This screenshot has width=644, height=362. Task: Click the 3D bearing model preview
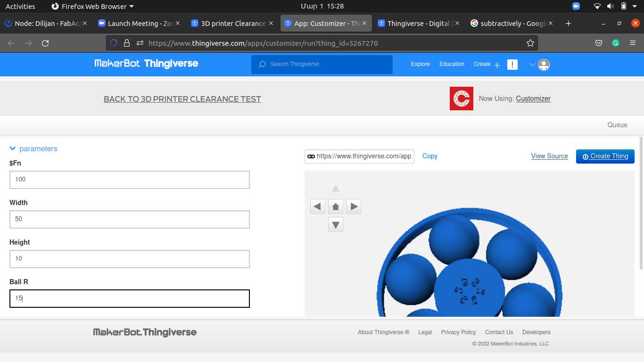(470, 262)
